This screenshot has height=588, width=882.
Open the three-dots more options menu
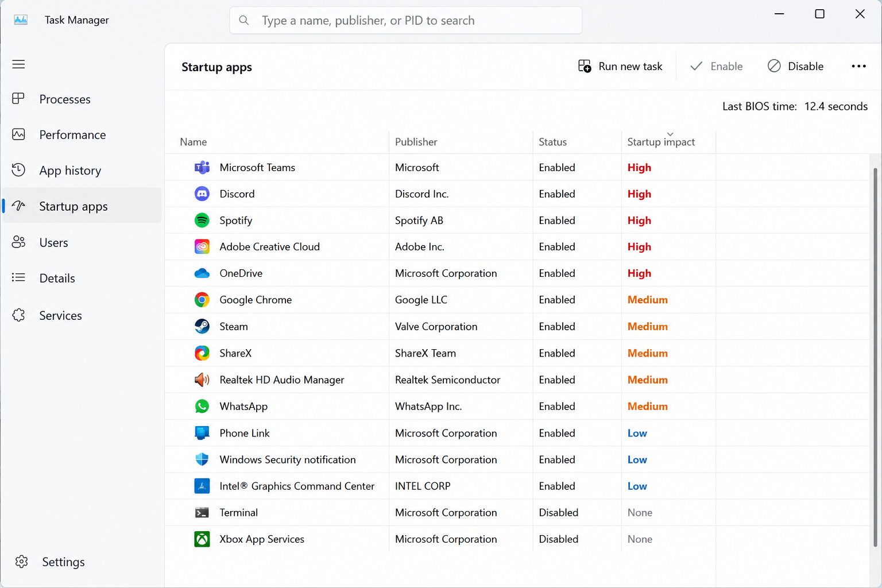coord(858,67)
